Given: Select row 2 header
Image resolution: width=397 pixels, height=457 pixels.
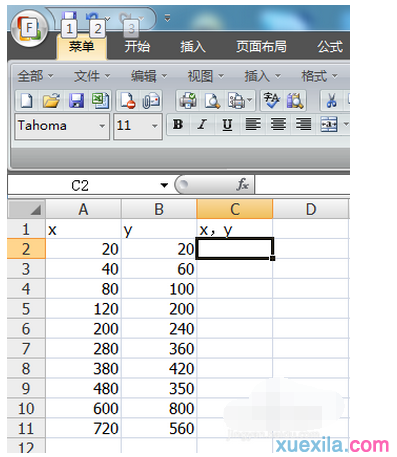Looking at the screenshot, I should 26,249.
